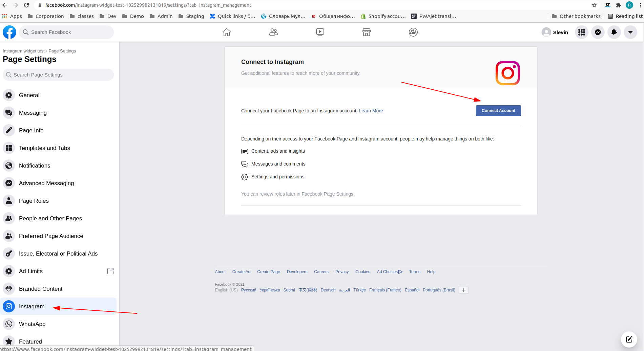The image size is (644, 351).
Task: Open the Create Page footer link
Action: [x=269, y=272]
